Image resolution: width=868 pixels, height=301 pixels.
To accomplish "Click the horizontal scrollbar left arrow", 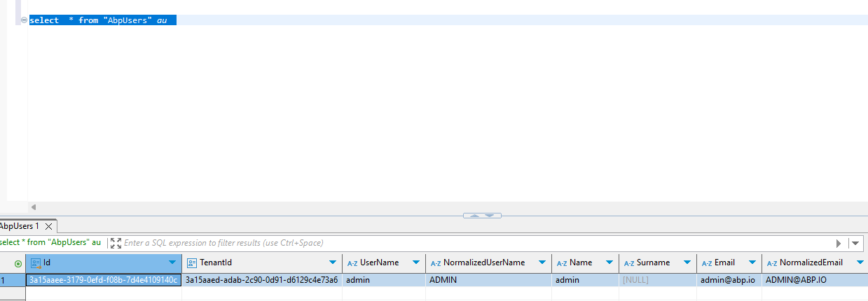I will point(33,207).
